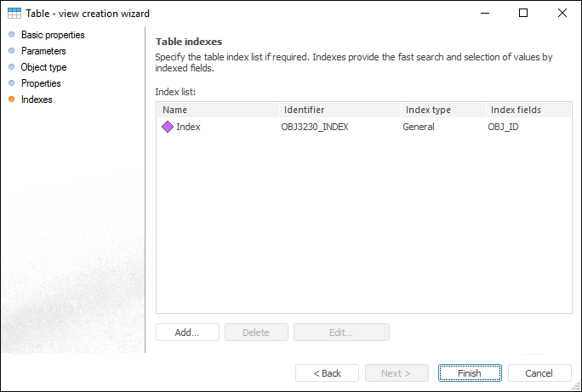Select the OBJ_ID index field cell
The image size is (582, 392).
click(x=504, y=127)
